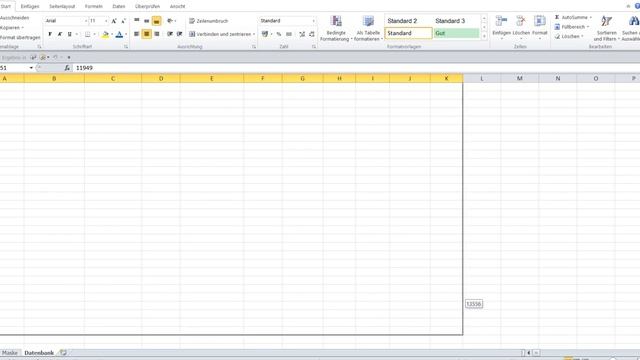Click Verbinden und zentrieren
The width and height of the screenshot is (640, 360).
[220, 34]
